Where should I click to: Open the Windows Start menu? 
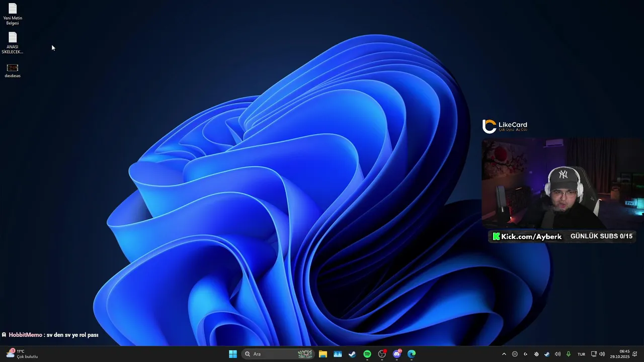pos(233,354)
